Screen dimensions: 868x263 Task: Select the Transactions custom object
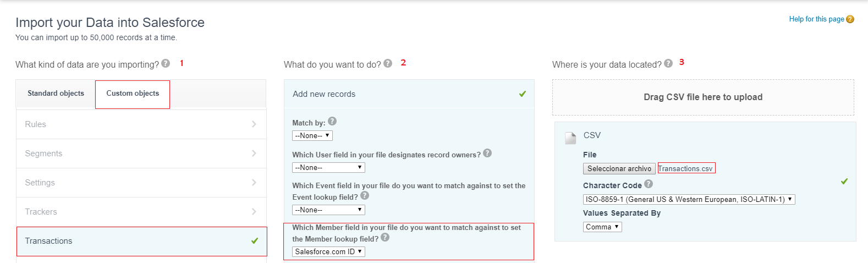click(x=141, y=241)
